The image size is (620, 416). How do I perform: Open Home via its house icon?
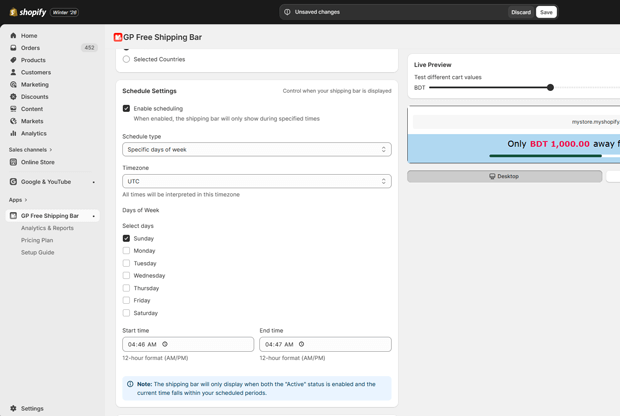click(x=13, y=36)
